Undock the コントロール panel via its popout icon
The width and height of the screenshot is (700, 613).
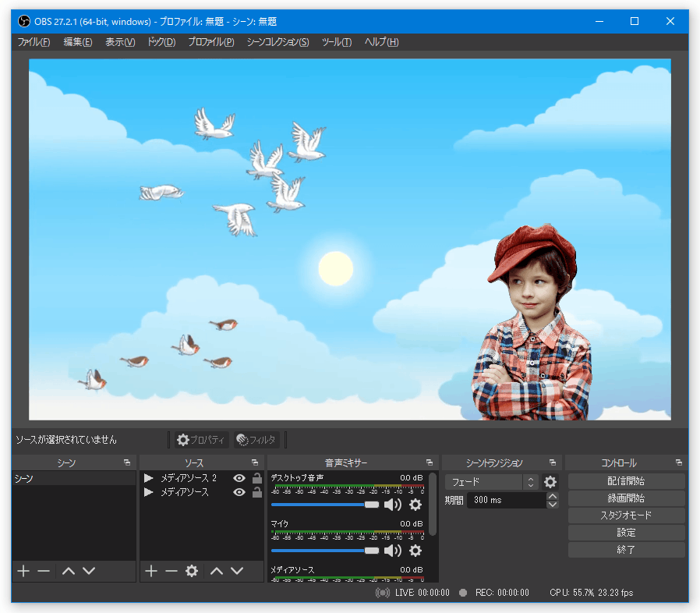coord(679,462)
